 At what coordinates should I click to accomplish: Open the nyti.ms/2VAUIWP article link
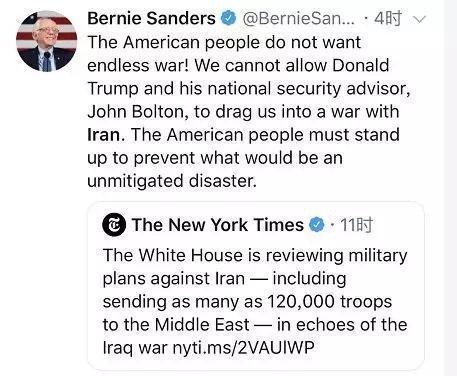click(244, 348)
